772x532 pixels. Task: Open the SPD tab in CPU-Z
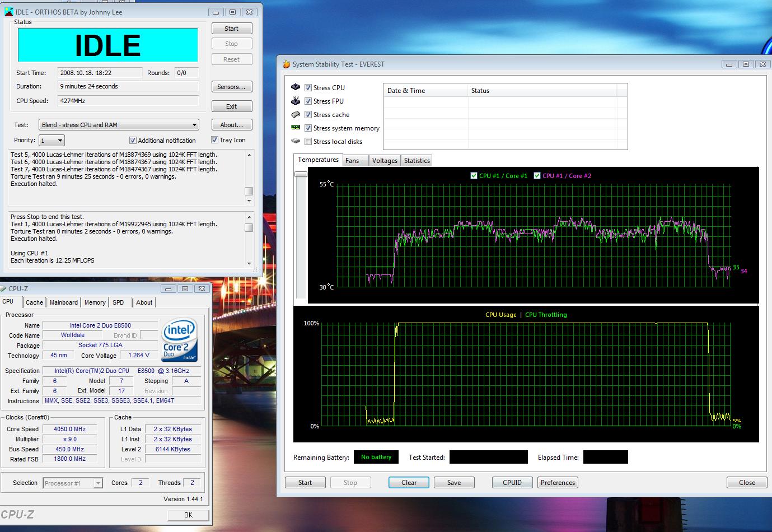click(x=118, y=302)
